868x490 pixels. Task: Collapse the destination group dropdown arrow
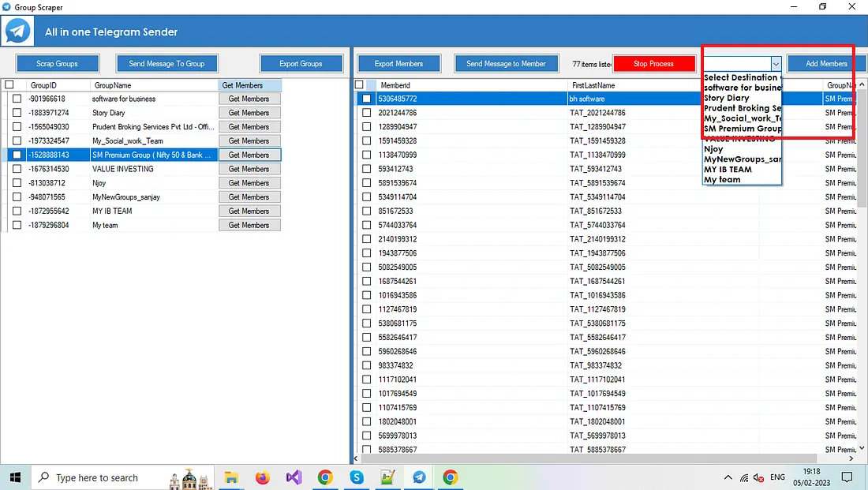776,64
